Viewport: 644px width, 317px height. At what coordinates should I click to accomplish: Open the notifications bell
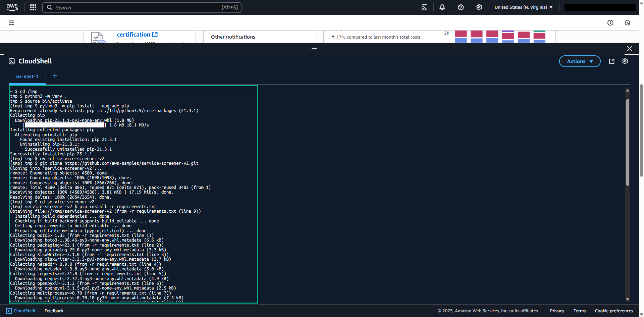442,7
